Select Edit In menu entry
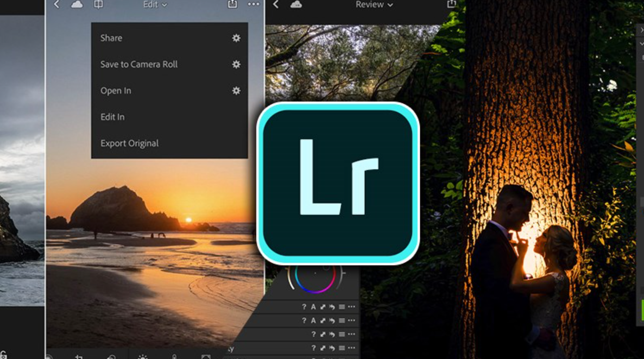 112,117
